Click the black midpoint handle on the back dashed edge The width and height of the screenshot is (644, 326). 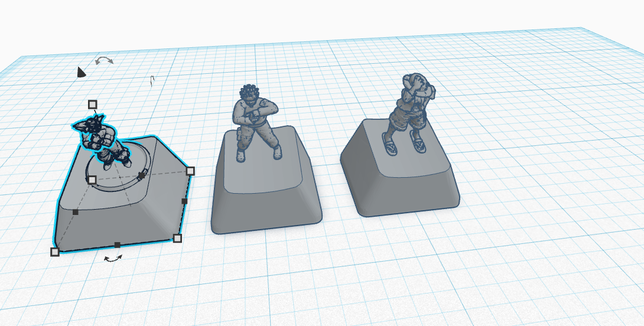pos(142,176)
